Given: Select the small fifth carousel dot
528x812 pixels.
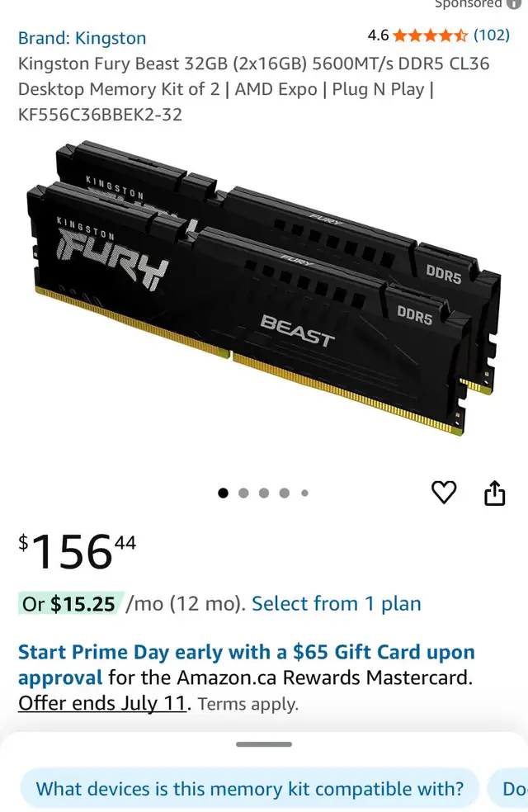Looking at the screenshot, I should pos(305,493).
